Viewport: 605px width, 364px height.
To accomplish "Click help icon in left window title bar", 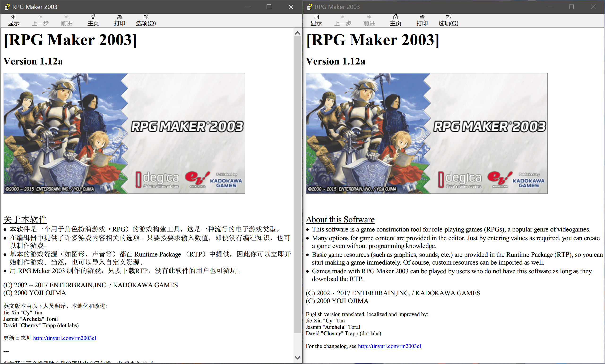I will click(x=7, y=7).
